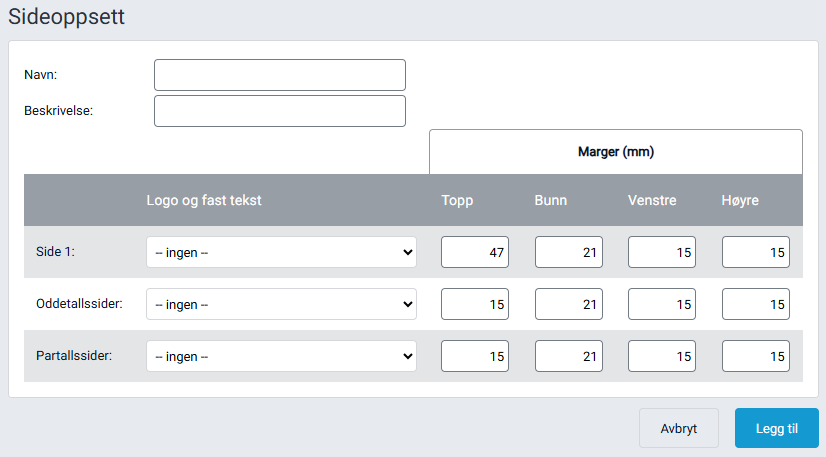Click the Marger (mm) header tab
The height and width of the screenshot is (457, 826).
(x=615, y=153)
